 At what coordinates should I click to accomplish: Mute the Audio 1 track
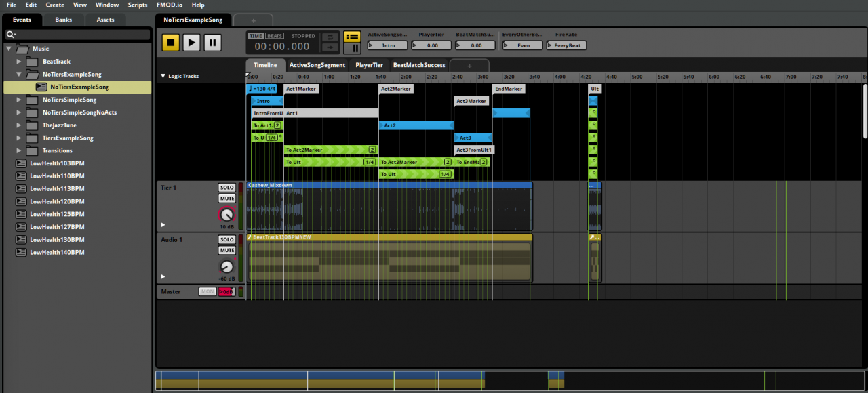(226, 251)
